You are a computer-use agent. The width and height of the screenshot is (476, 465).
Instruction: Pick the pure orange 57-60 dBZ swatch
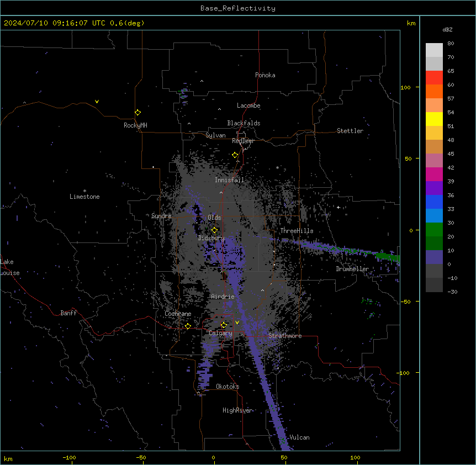click(434, 91)
